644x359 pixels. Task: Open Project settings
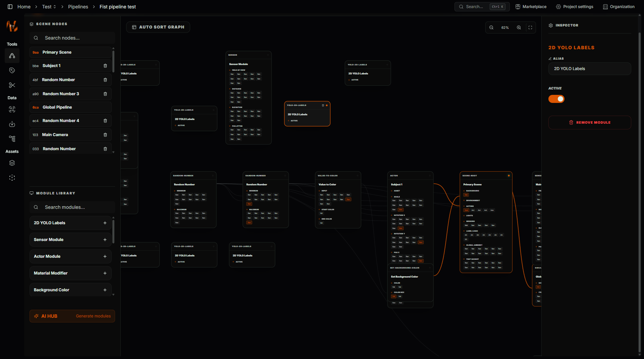(575, 7)
